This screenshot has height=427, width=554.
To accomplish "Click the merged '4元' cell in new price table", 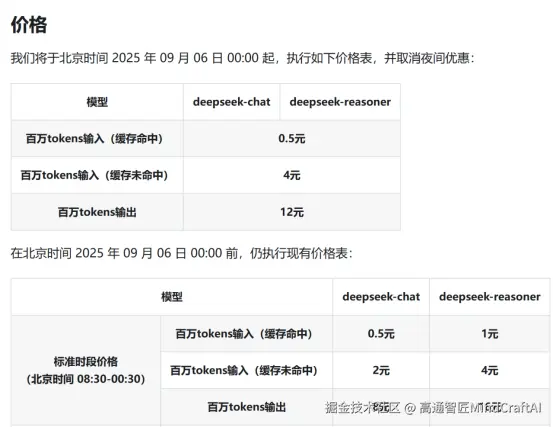I will [x=292, y=175].
